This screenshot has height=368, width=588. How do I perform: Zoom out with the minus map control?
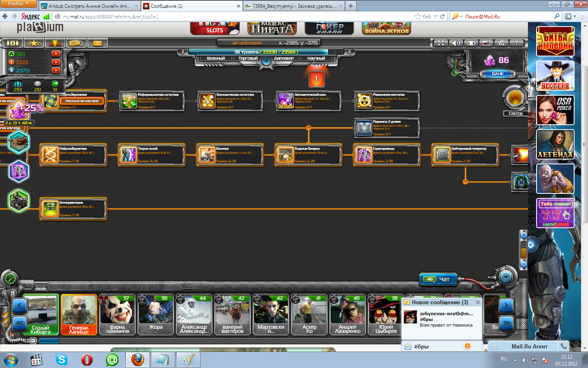click(x=523, y=265)
